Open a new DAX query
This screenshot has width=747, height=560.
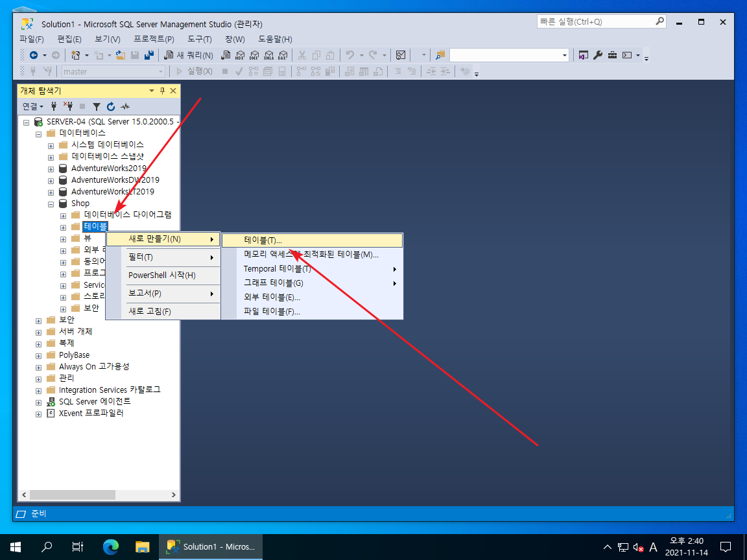[x=283, y=55]
